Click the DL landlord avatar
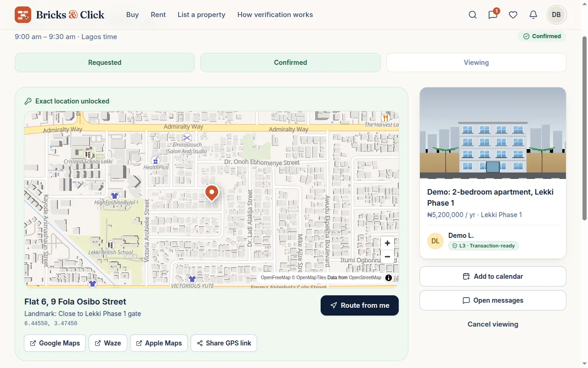 coord(435,241)
